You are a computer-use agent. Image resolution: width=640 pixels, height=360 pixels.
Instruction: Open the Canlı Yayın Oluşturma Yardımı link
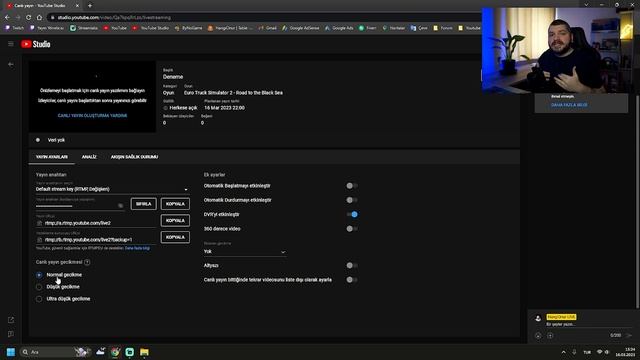[x=92, y=116]
